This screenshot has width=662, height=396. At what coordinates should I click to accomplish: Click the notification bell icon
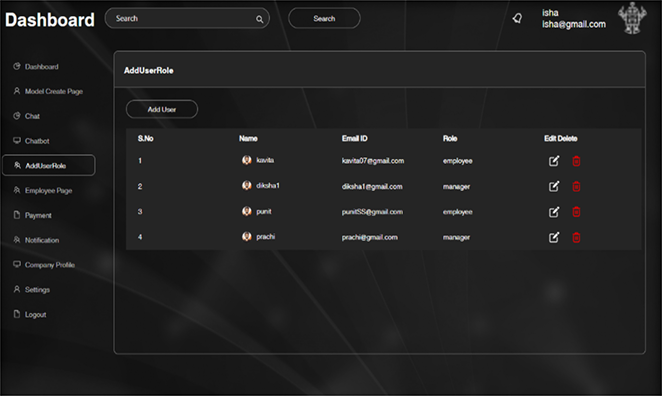(517, 18)
